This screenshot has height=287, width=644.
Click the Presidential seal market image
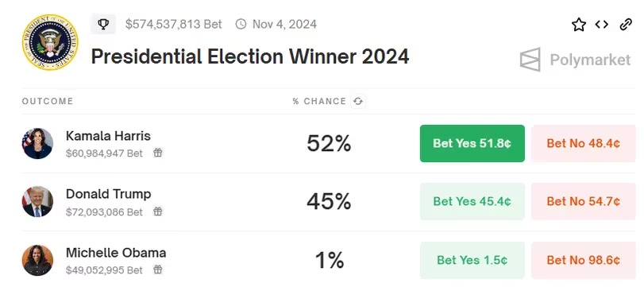tap(50, 42)
